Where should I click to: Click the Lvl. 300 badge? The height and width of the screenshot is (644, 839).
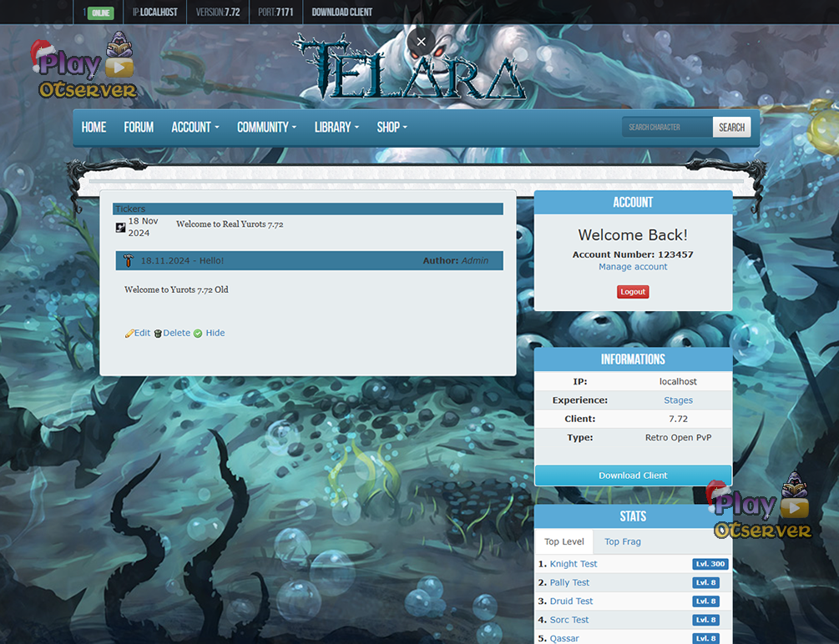click(x=710, y=564)
